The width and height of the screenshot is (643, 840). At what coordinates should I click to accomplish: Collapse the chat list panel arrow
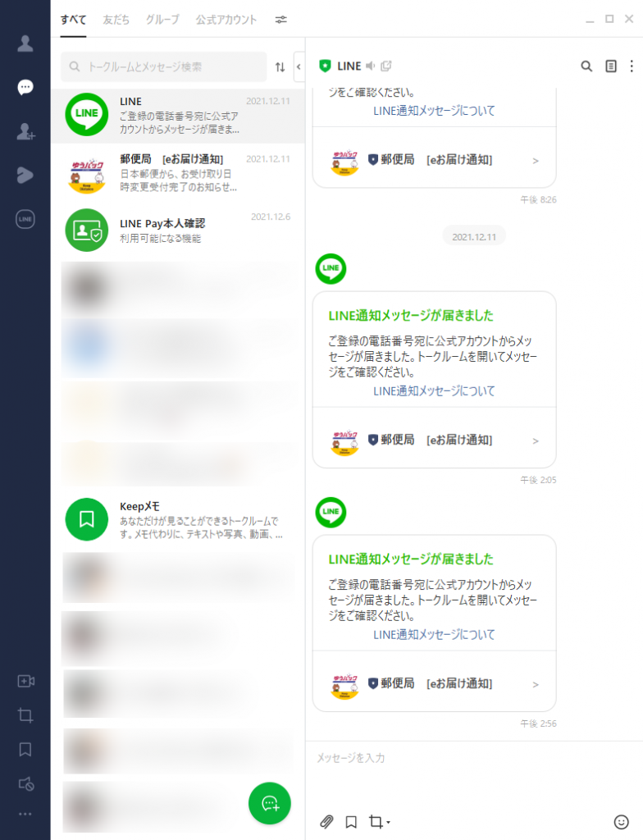(299, 67)
